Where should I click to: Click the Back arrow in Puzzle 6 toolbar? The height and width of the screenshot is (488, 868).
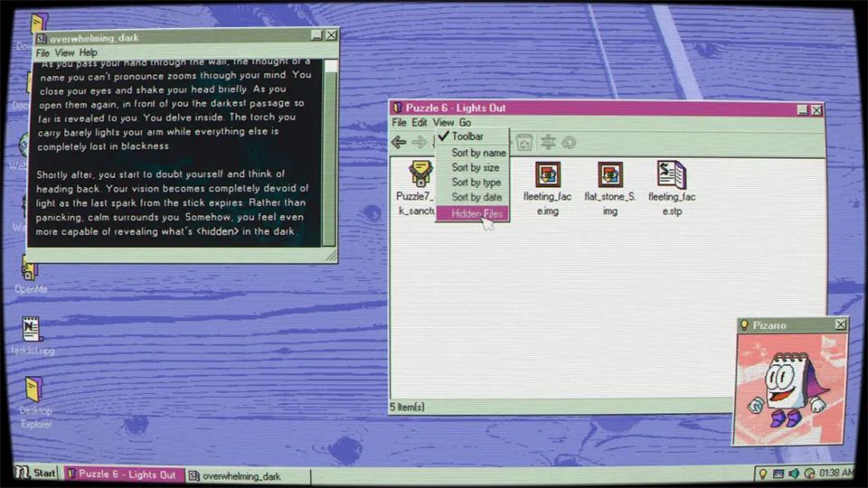click(x=399, y=142)
